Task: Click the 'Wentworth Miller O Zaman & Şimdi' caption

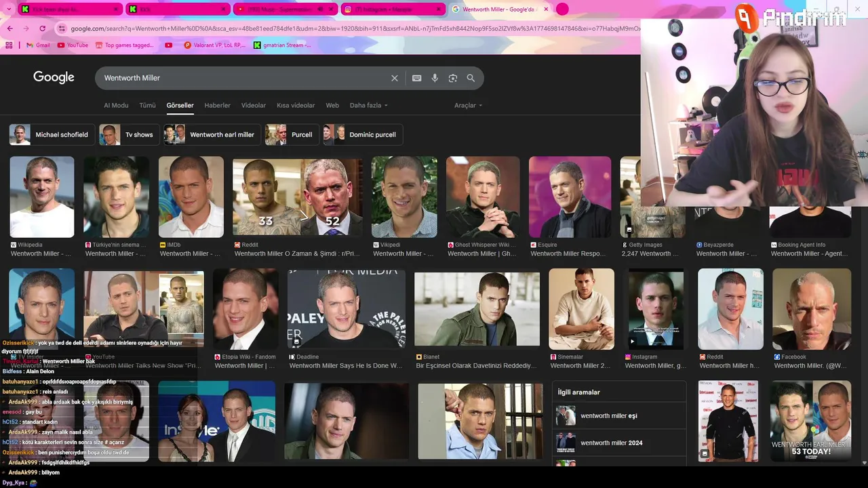Action: (298, 253)
